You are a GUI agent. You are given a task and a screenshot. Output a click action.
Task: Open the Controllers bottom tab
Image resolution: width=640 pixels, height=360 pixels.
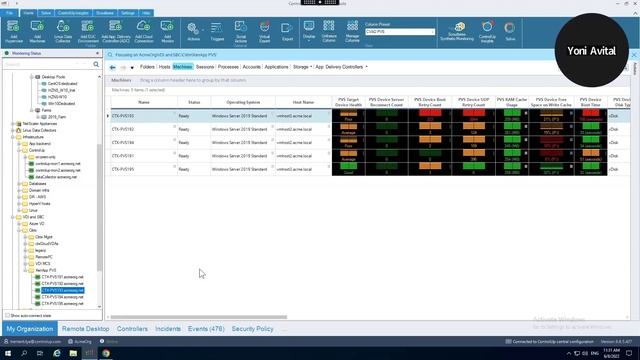pos(132,329)
